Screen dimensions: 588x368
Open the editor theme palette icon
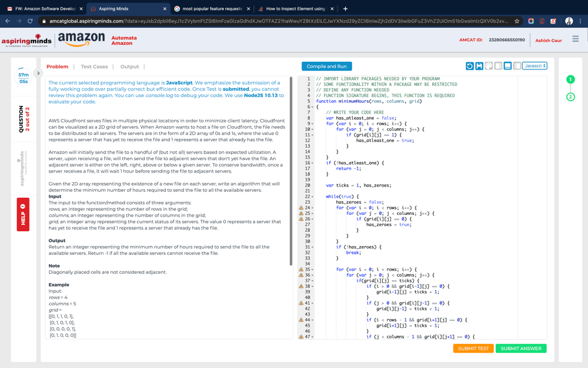[x=489, y=65]
